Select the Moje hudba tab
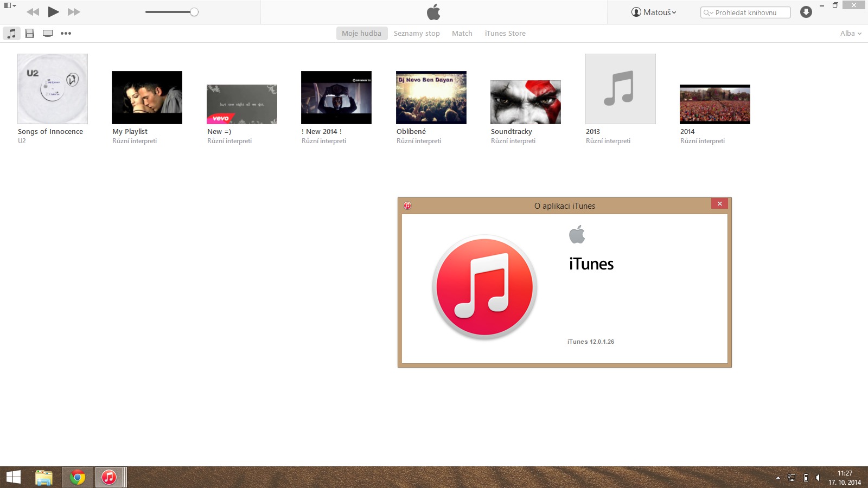Screen dimensions: 868x488 tap(361, 33)
